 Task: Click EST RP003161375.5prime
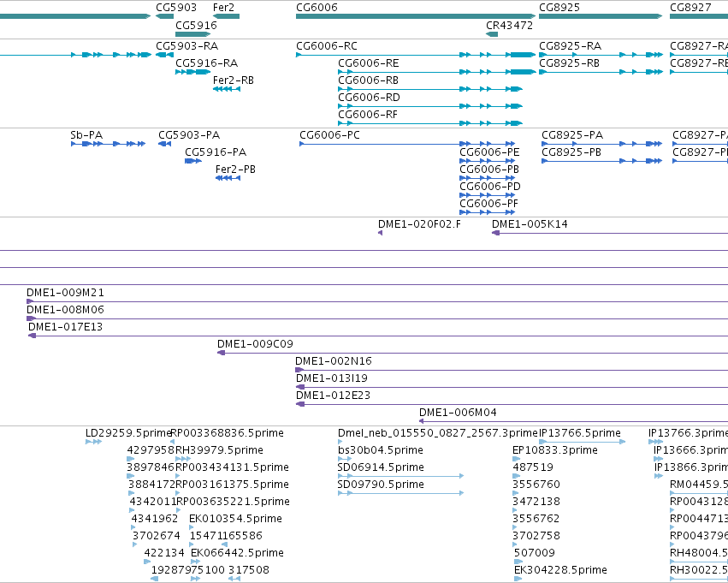[x=178, y=494]
